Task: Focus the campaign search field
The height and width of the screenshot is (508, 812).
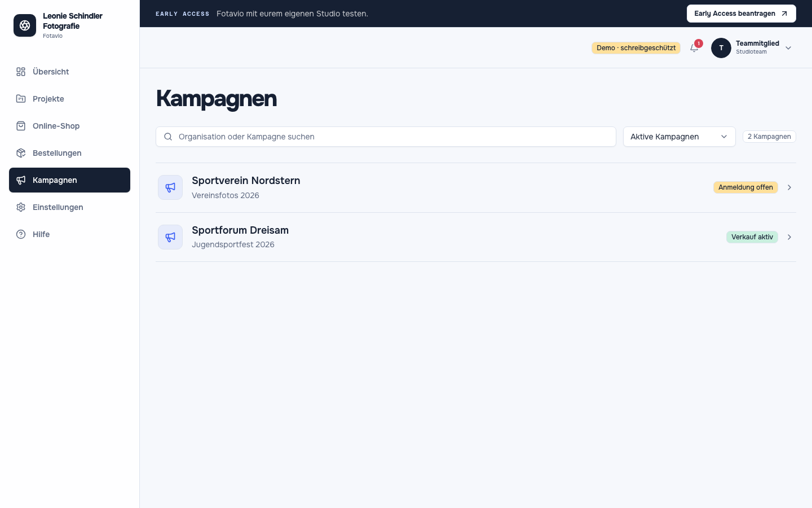Action: (x=386, y=137)
